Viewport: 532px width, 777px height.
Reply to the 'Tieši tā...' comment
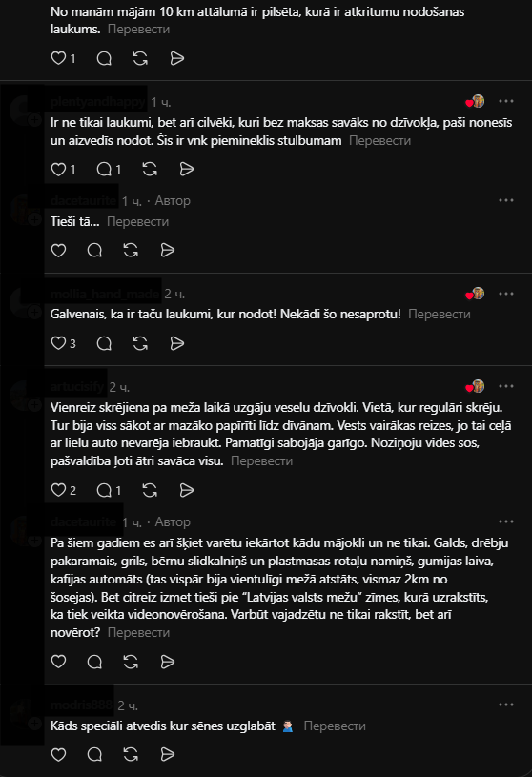94,250
